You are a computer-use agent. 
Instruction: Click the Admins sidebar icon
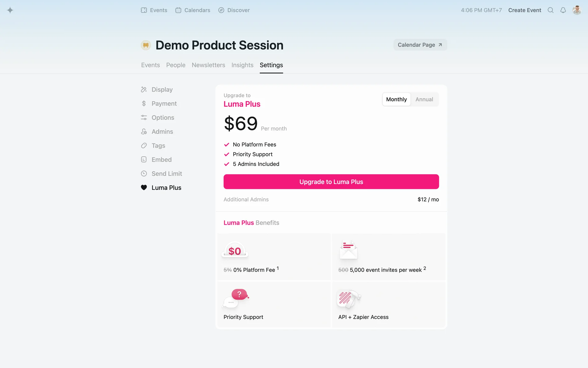(144, 132)
